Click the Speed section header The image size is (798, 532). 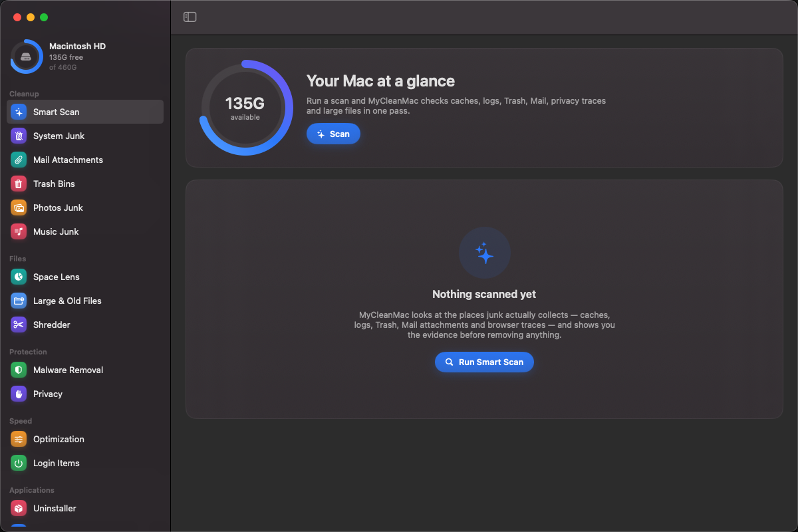[21, 421]
